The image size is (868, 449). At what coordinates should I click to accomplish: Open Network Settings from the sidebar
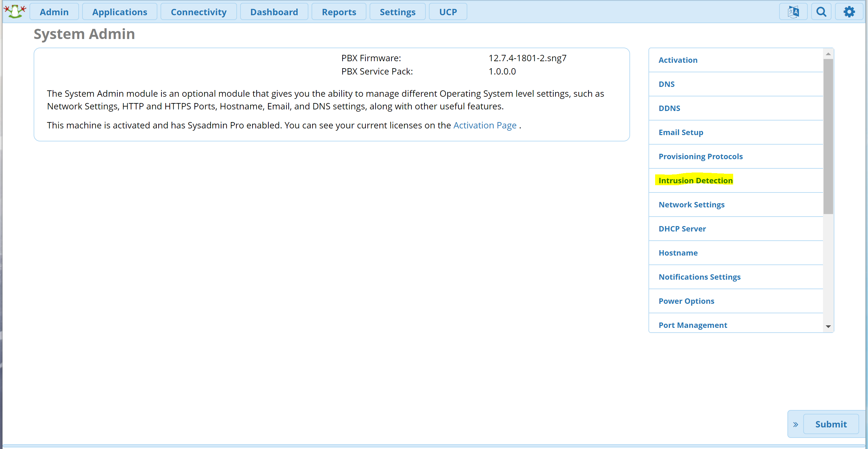(x=691, y=205)
